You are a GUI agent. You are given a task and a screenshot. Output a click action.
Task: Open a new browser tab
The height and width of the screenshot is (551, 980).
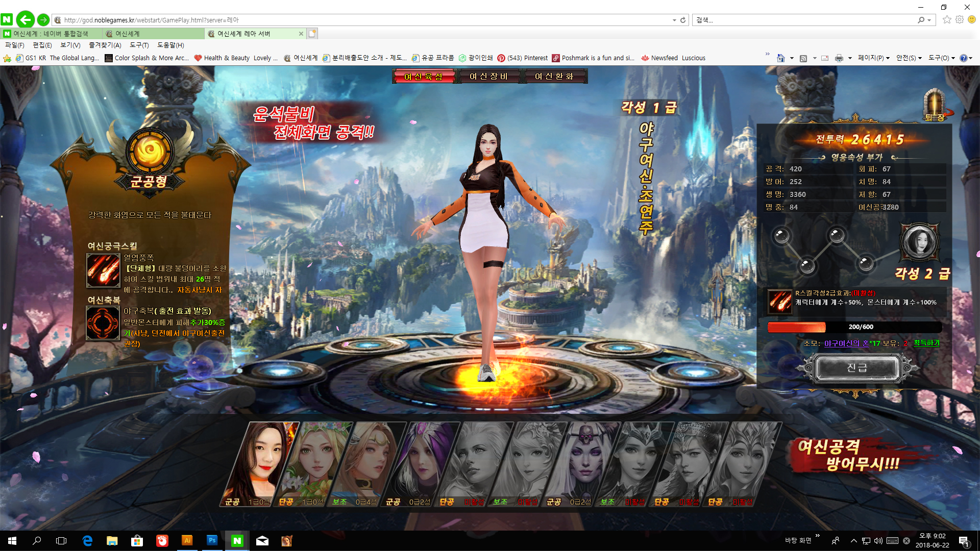click(312, 34)
